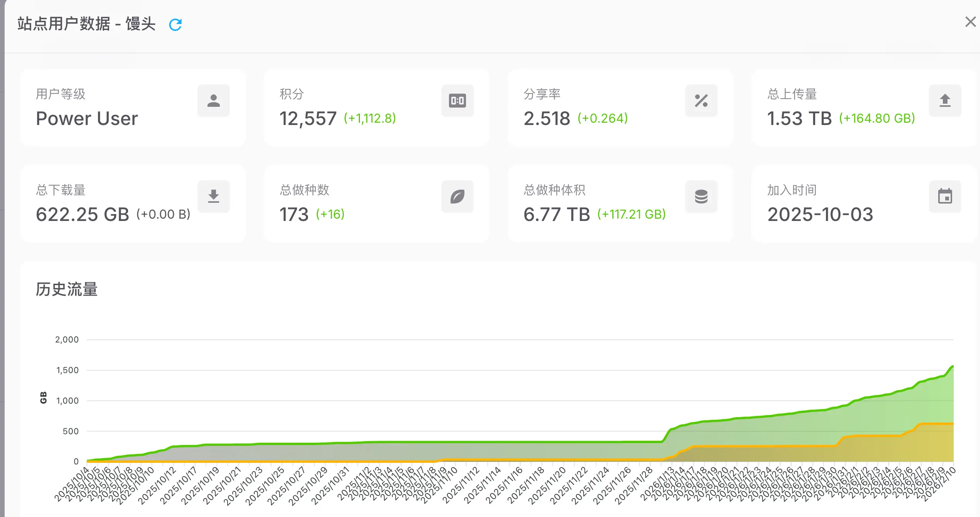Click the user level person icon
Screen dimensions: 980x517
tap(213, 101)
